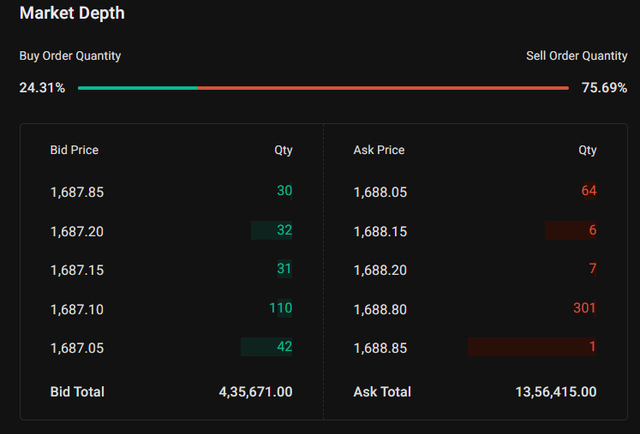
Task: Choose the 1,688.15 ask price
Action: [381, 231]
